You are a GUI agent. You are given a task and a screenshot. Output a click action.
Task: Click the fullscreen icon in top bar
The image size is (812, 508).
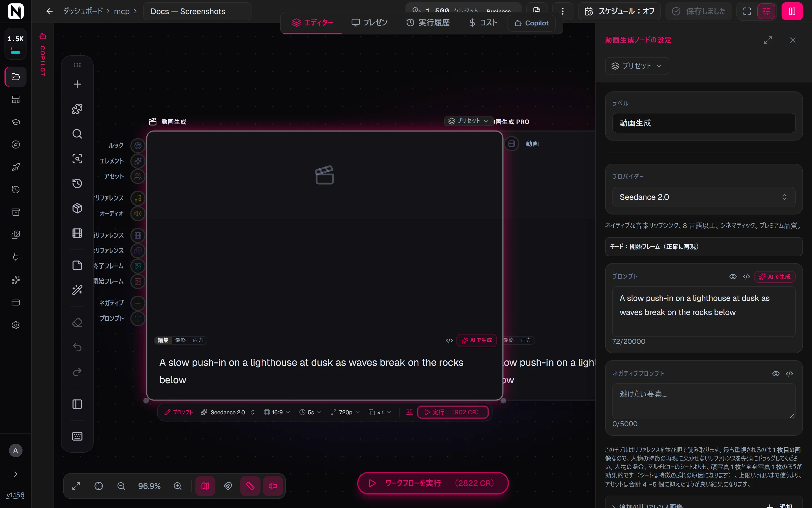747,11
